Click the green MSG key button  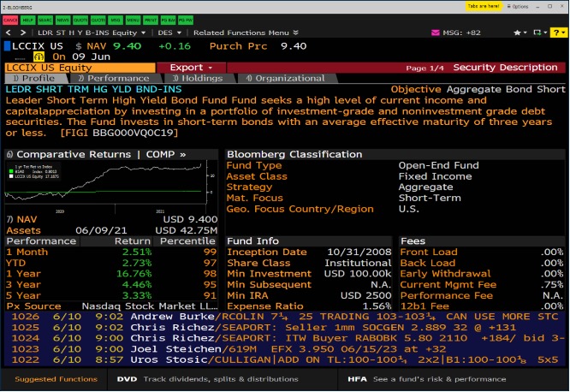116,20
